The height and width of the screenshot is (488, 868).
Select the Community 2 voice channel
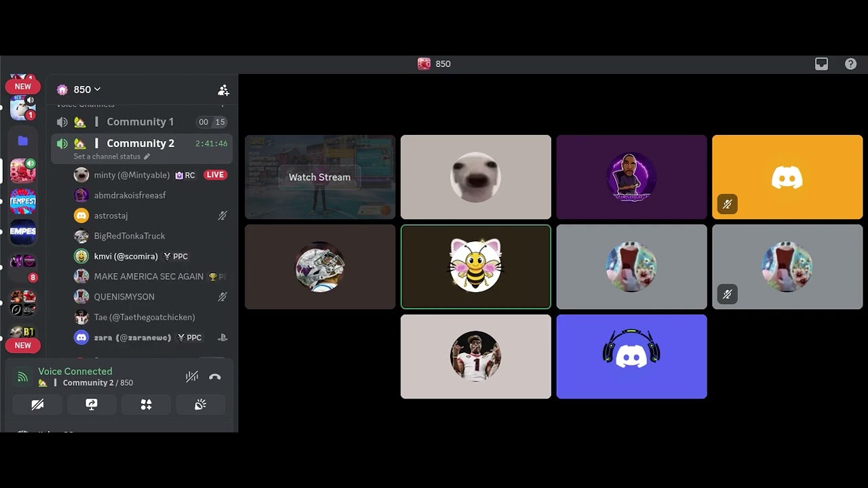pos(142,144)
